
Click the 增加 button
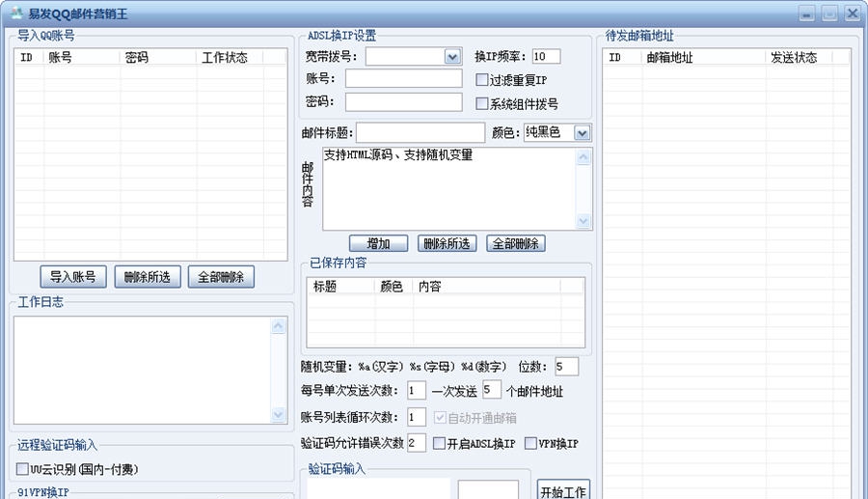379,243
